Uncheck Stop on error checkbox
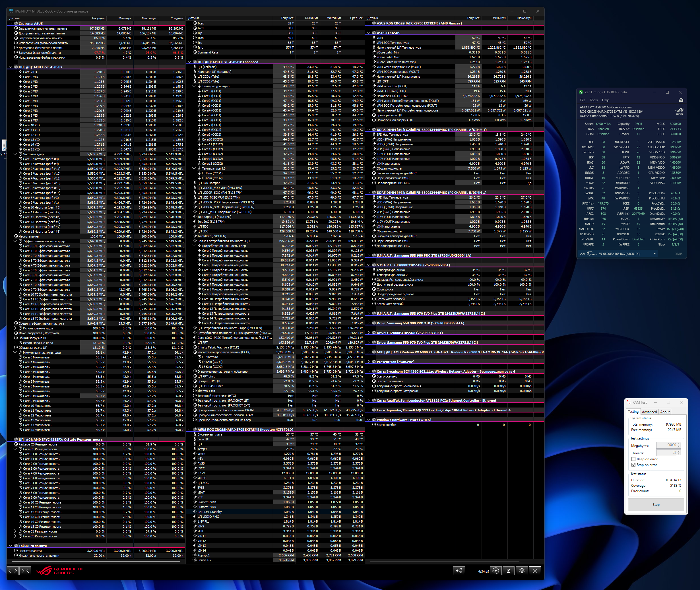Image resolution: width=700 pixels, height=590 pixels. point(633,465)
